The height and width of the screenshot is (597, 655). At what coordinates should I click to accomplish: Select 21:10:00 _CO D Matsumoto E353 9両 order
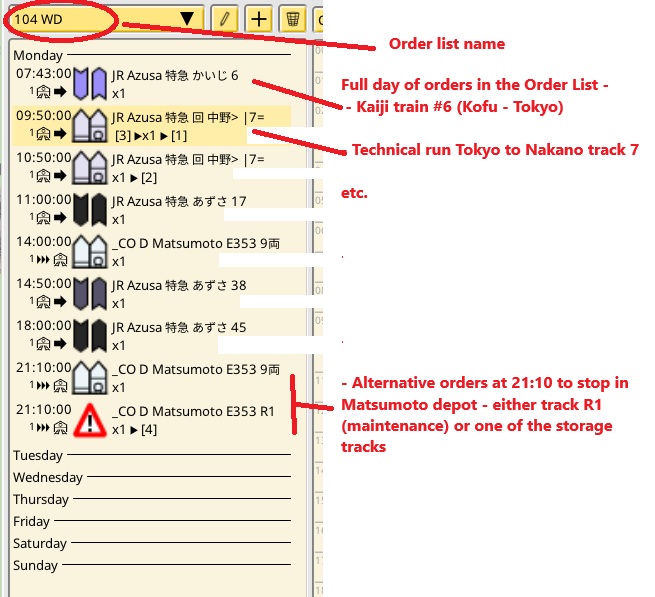coord(152,378)
